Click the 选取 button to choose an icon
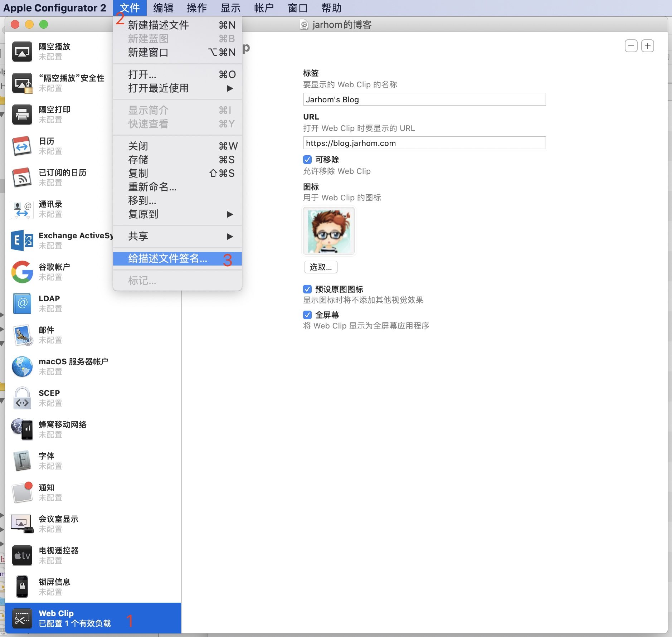This screenshot has width=672, height=637. coord(320,267)
